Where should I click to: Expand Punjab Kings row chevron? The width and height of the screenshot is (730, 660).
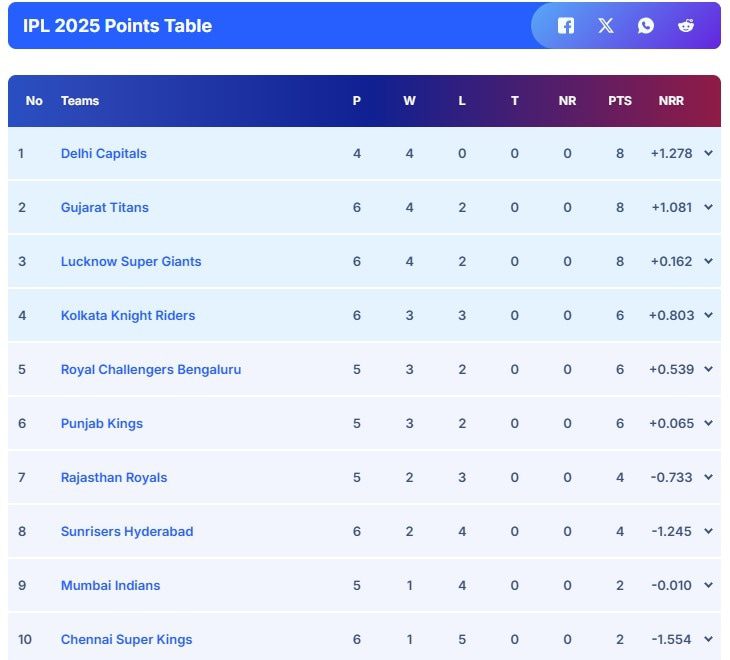[x=708, y=423]
